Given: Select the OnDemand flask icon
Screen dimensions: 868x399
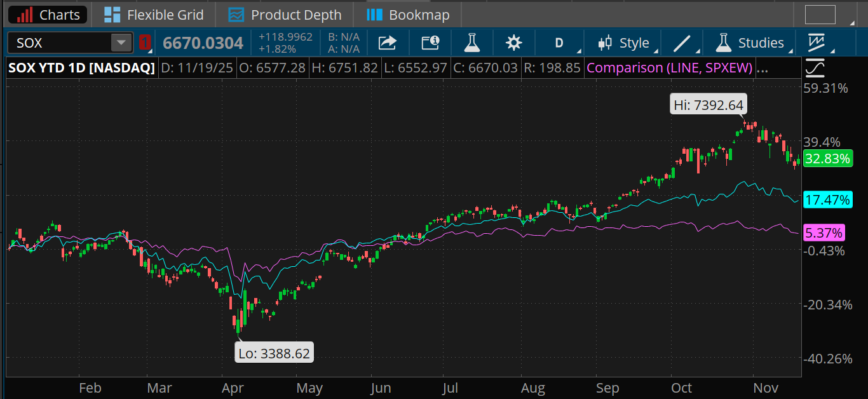Looking at the screenshot, I should point(472,43).
